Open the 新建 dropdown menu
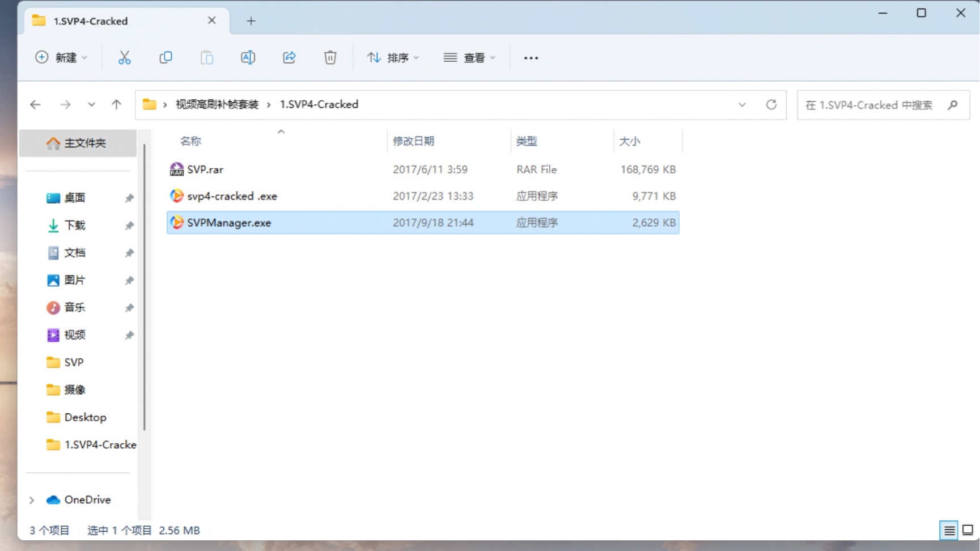 pyautogui.click(x=61, y=57)
